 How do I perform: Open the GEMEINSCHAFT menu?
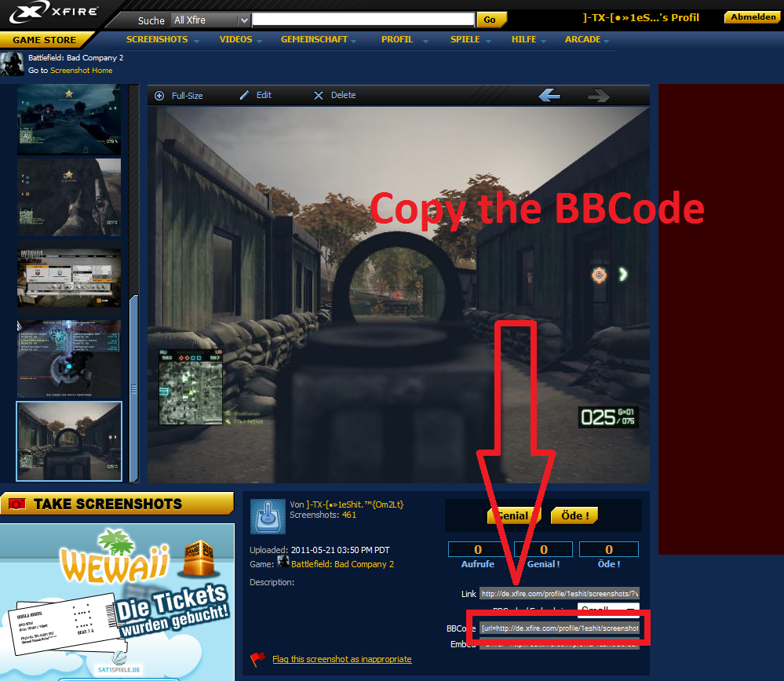pyautogui.click(x=314, y=39)
